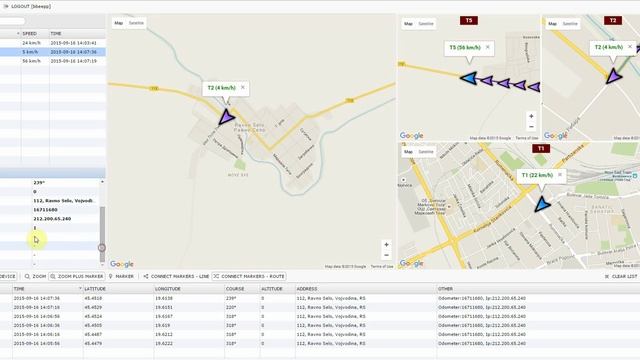The image size is (640, 360).
Task: Select archive row 2015-09-16 14:06:16
Action: [x=320, y=334]
